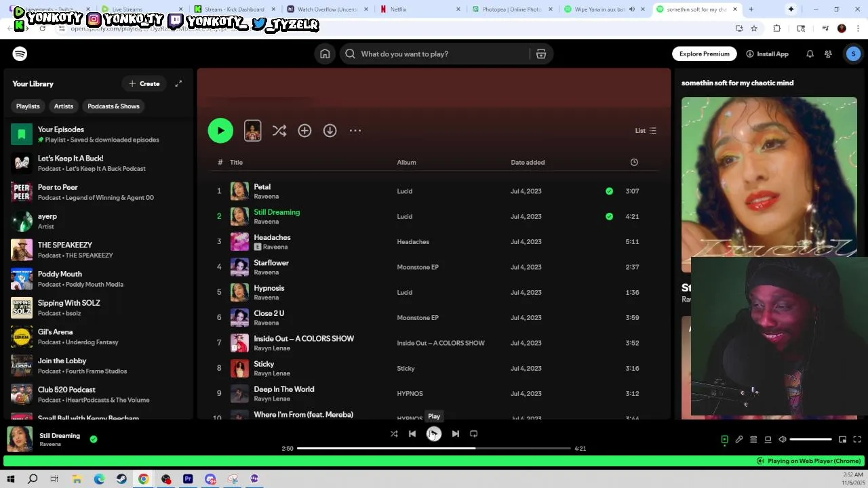Toggle liked checkmark on Petal track
This screenshot has width=868, height=488.
click(x=609, y=191)
